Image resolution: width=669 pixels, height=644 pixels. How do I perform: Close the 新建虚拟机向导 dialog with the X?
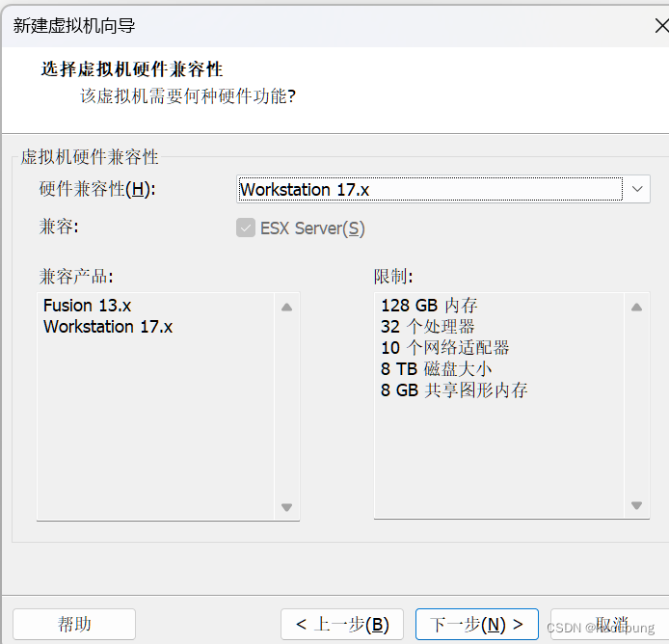click(661, 26)
